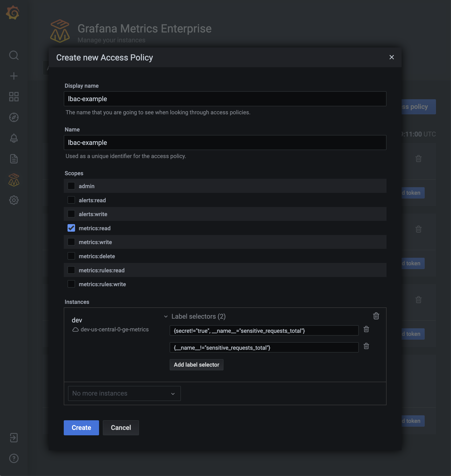This screenshot has height=476, width=451.
Task: Open the Metrics Enterprise sidebar icon
Action: [14, 179]
